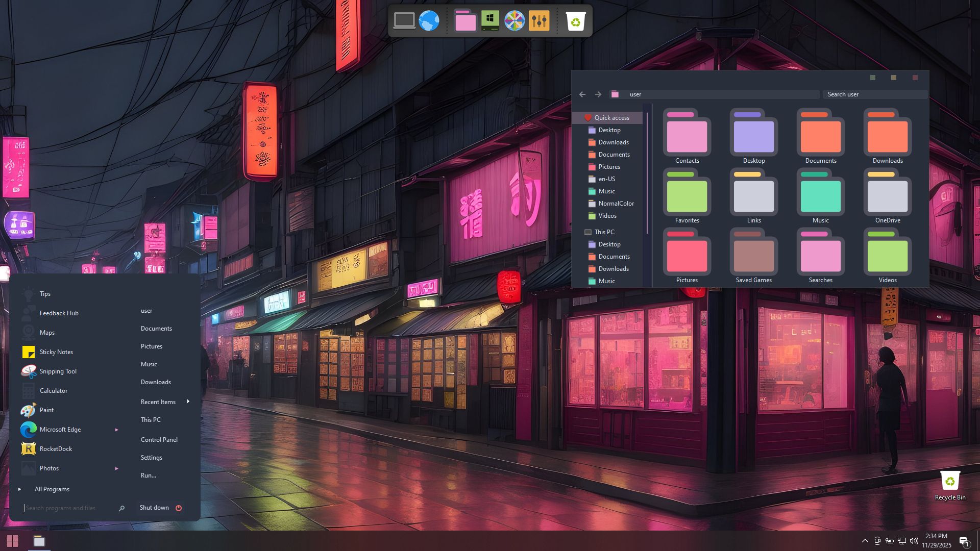Open Snipping Tool from the start menu
The height and width of the screenshot is (551, 980).
[58, 371]
